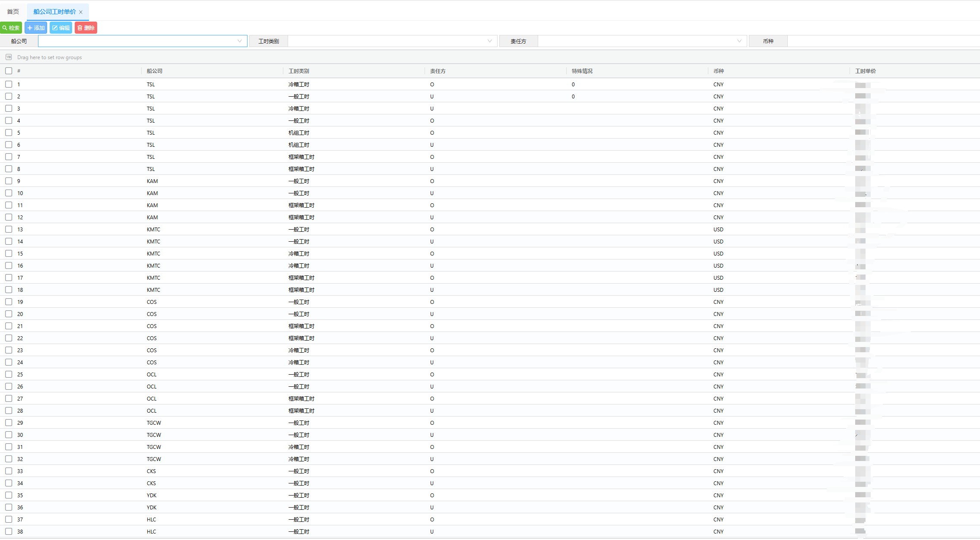Click the 币种 column header
This screenshot has height=540, width=980.
tap(719, 71)
